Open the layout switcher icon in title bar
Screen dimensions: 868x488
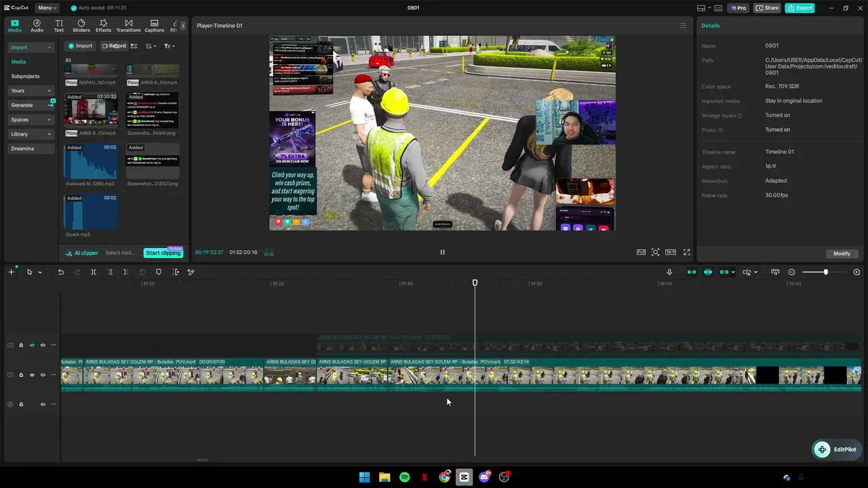701,8
